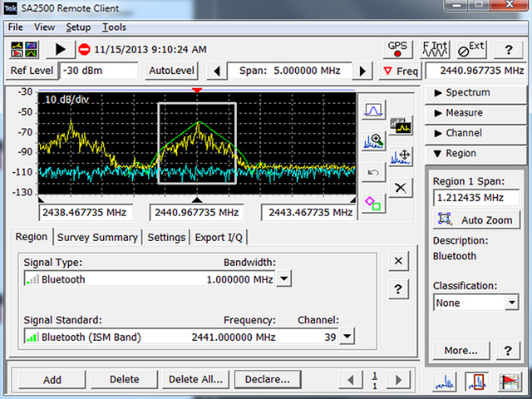Select the Bluetooth signal type row

(150, 279)
